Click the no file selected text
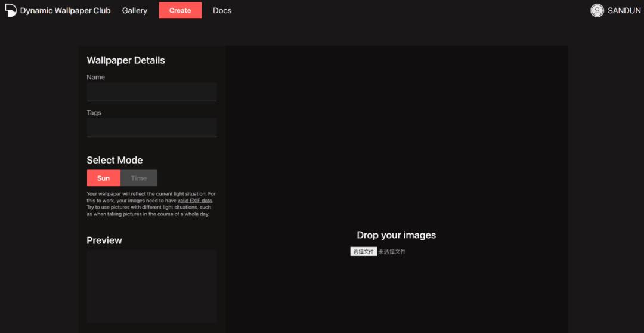 [392, 252]
